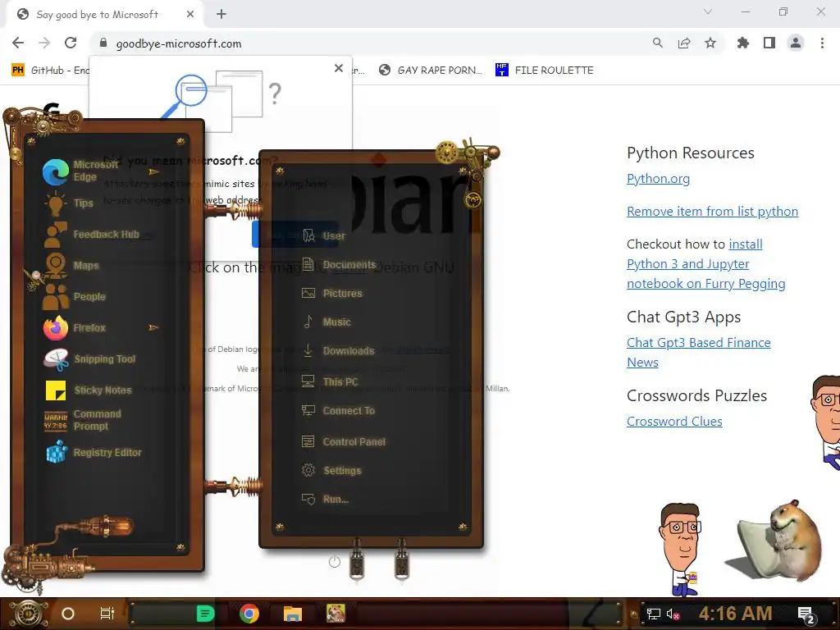Image resolution: width=840 pixels, height=630 pixels.
Task: Open green notes app on taskbar
Action: tap(205, 614)
